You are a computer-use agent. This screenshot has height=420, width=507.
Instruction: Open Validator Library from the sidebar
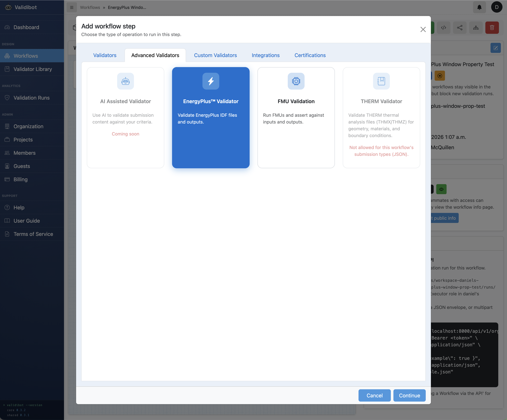click(33, 69)
